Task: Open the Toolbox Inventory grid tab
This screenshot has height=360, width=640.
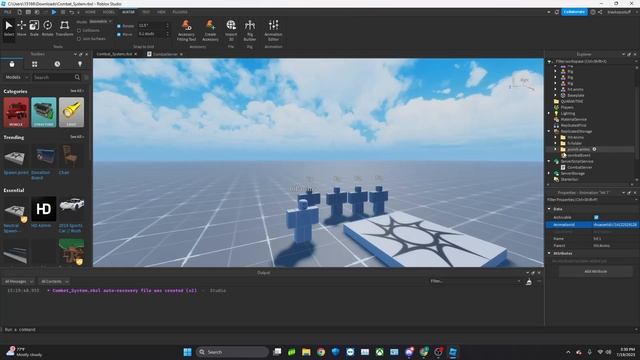Action: pyautogui.click(x=35, y=64)
